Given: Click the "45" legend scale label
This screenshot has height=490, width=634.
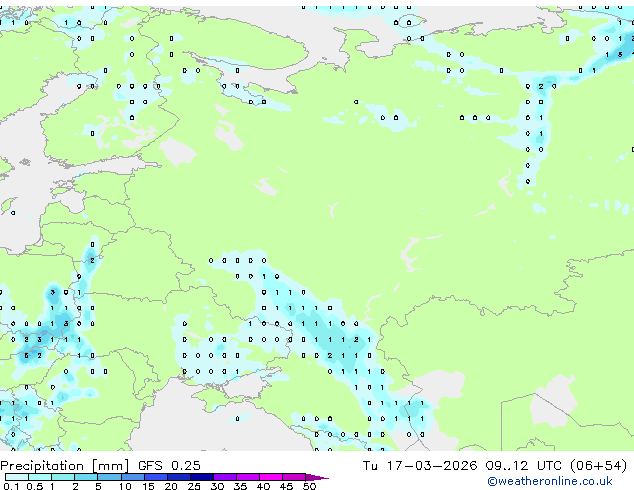Looking at the screenshot, I should click(x=286, y=486).
